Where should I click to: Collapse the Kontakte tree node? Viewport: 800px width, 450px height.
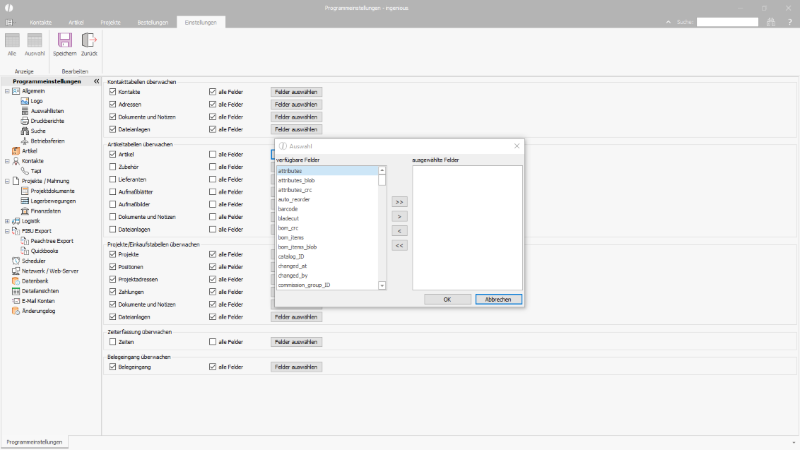[x=7, y=161]
